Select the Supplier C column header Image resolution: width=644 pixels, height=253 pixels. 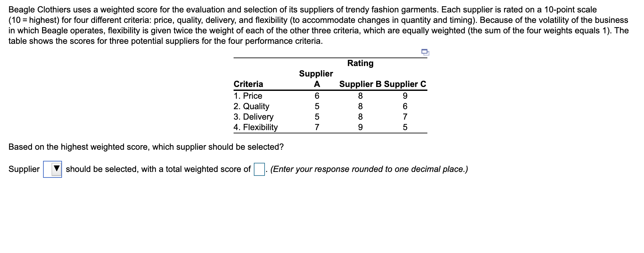click(405, 84)
